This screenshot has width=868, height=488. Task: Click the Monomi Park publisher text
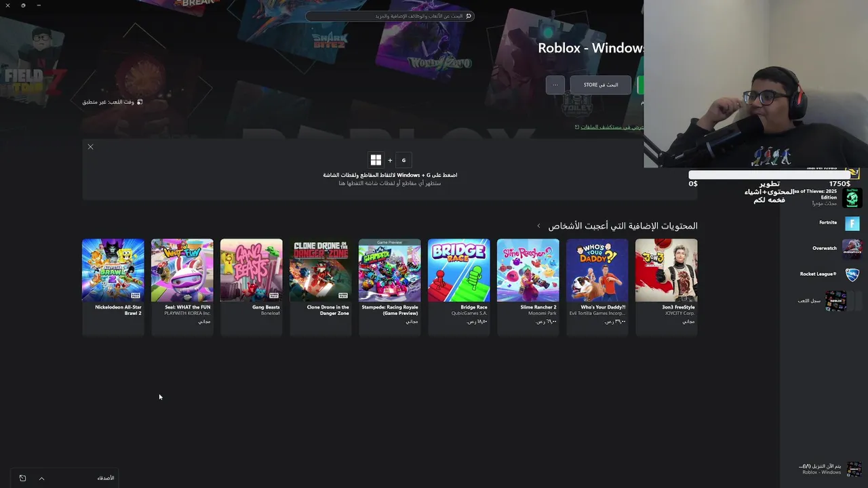click(542, 313)
